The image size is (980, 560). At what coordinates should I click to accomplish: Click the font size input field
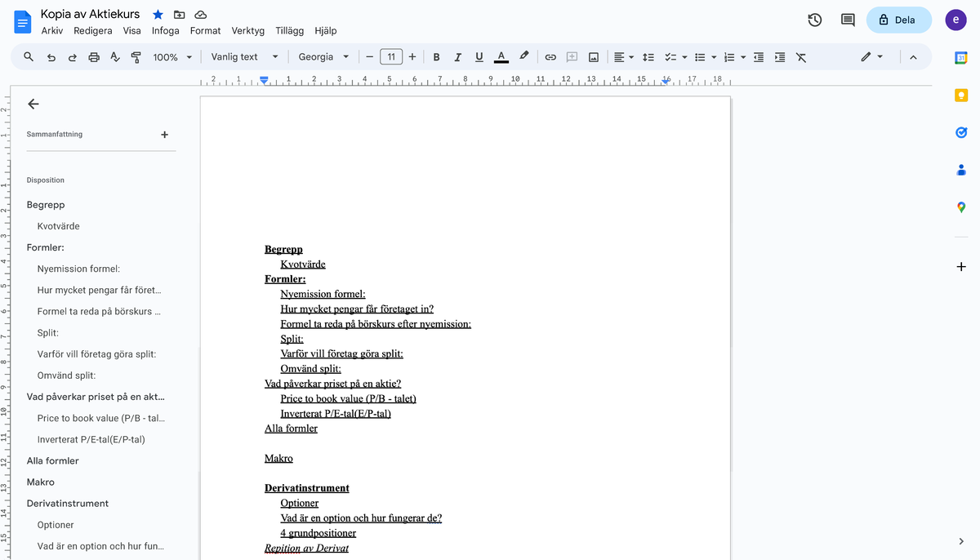[x=391, y=57]
